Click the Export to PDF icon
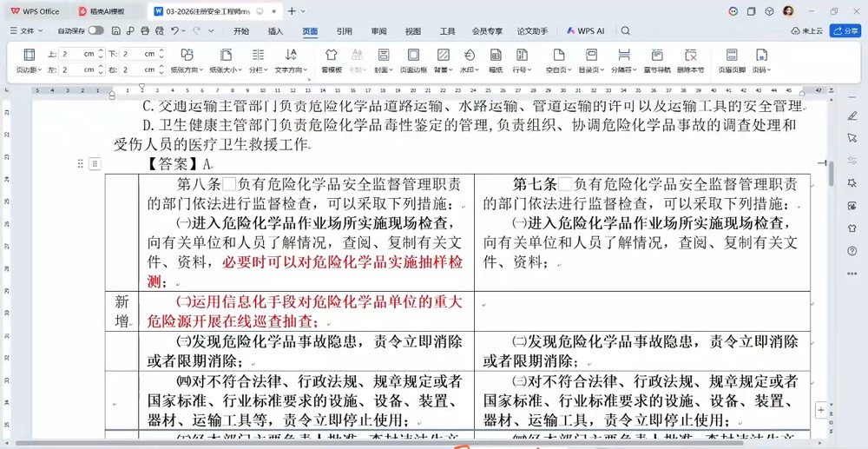This screenshot has width=868, height=449. pyautogui.click(x=130, y=31)
